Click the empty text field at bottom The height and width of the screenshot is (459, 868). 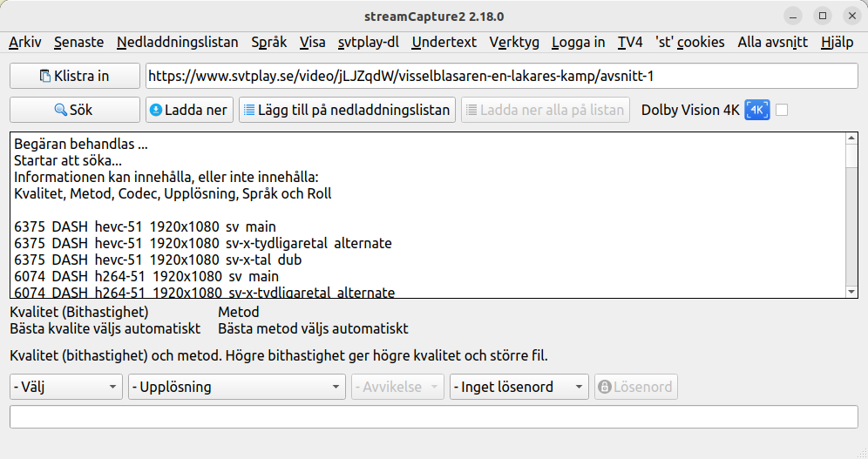tap(433, 416)
